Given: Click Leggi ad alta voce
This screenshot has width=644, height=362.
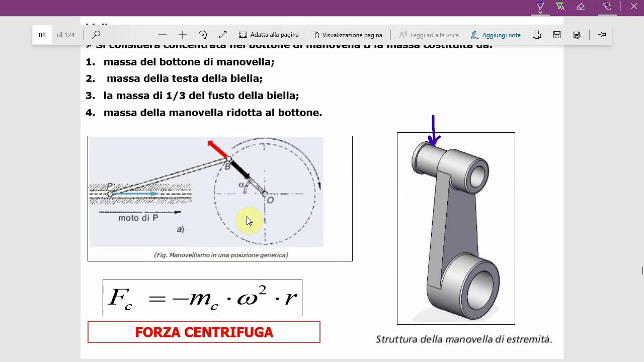Looking at the screenshot, I should (429, 35).
